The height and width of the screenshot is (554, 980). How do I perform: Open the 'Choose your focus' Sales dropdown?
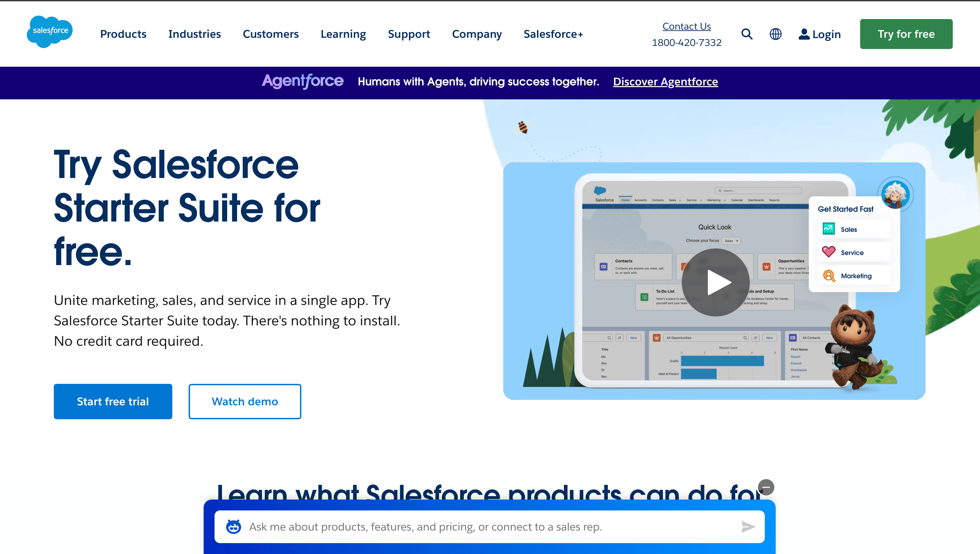tap(731, 241)
